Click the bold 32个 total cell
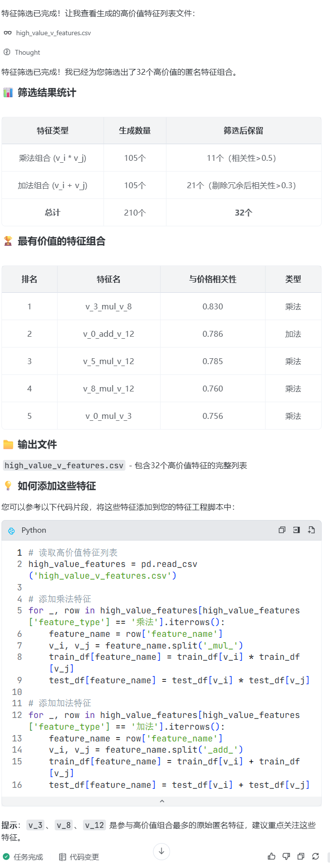 [244, 213]
